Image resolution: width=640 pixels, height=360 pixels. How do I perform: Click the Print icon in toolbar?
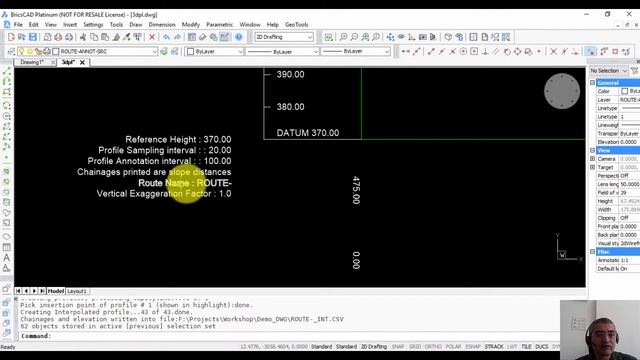click(58, 37)
